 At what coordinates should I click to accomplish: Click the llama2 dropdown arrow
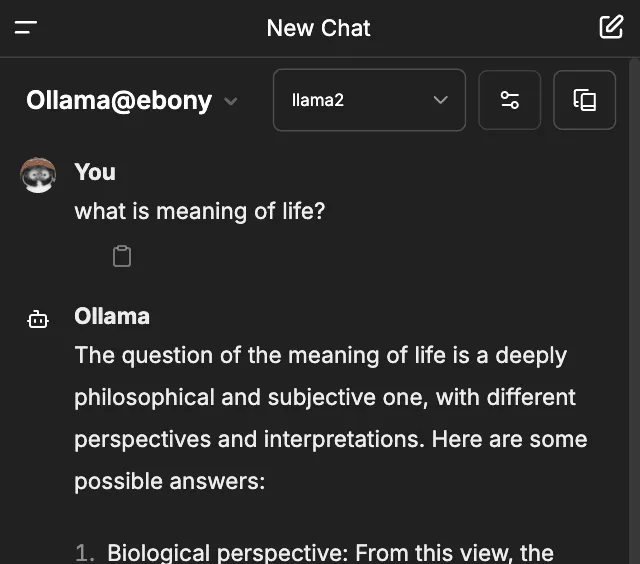[440, 100]
